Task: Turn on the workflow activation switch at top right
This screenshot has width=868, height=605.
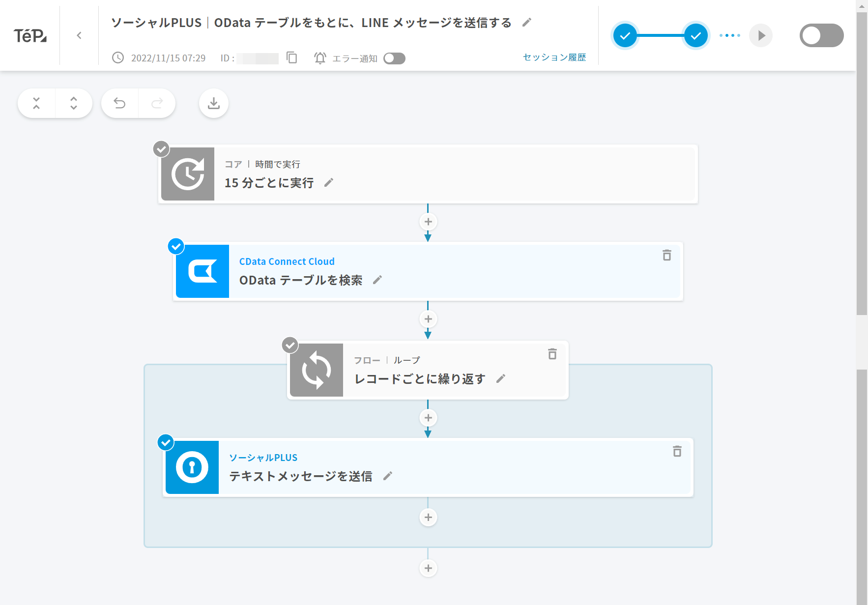Action: (821, 35)
